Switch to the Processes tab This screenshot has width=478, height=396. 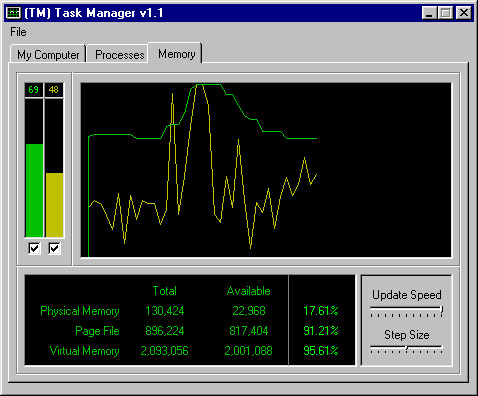tap(119, 54)
